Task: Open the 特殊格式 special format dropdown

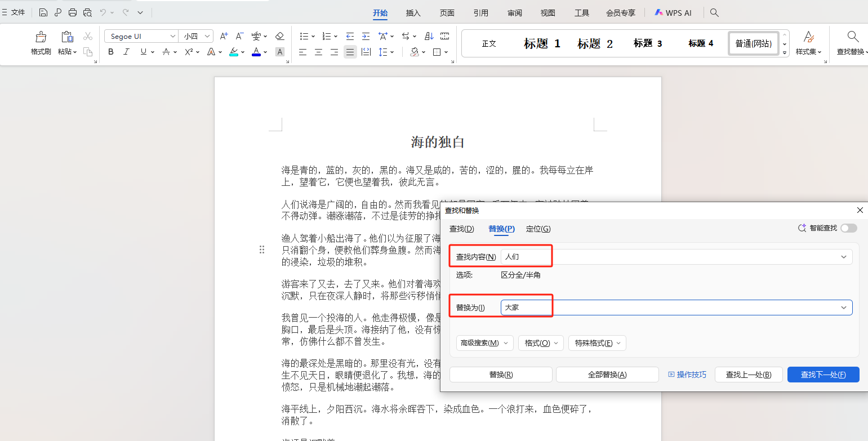Action: pyautogui.click(x=597, y=342)
